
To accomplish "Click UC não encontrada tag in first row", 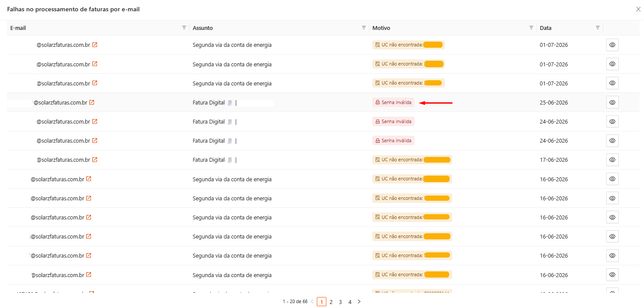I will [x=408, y=45].
